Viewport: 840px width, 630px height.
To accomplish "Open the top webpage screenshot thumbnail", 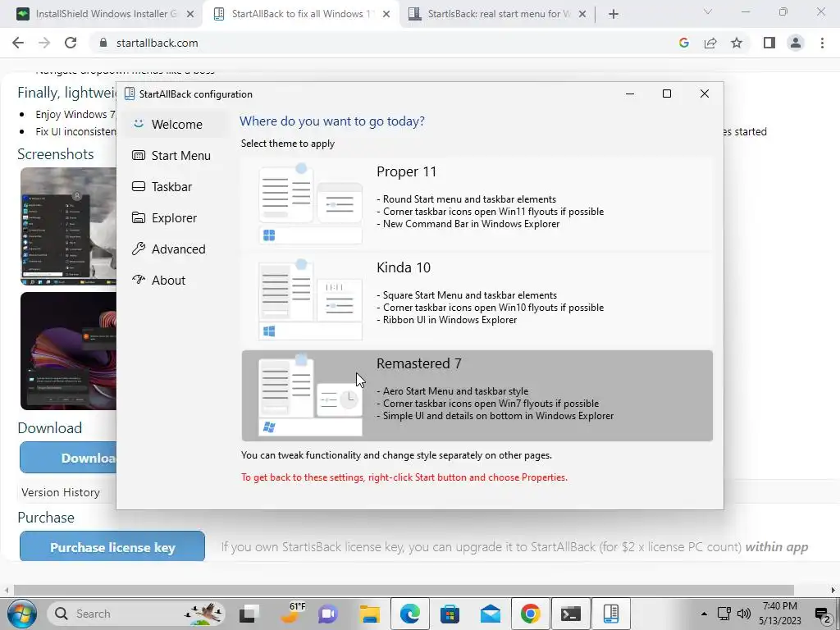I will [69, 226].
